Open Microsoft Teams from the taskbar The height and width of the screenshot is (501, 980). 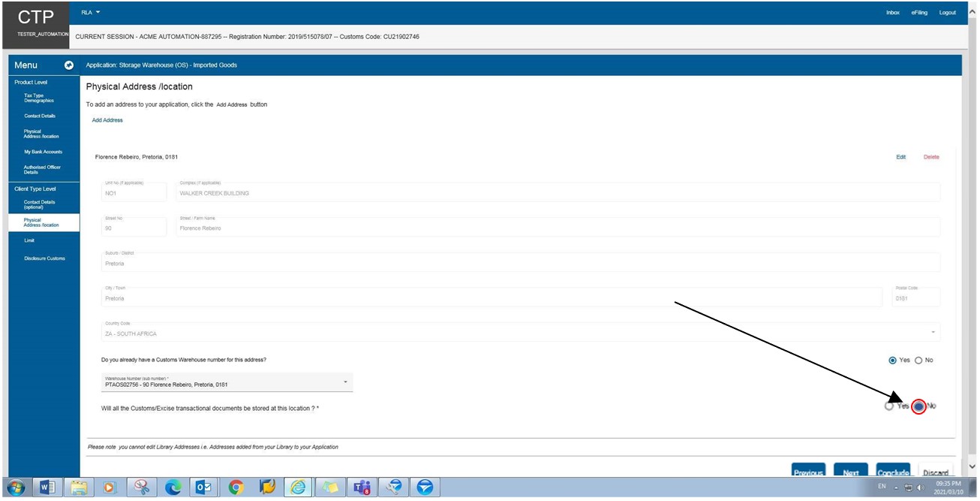362,487
